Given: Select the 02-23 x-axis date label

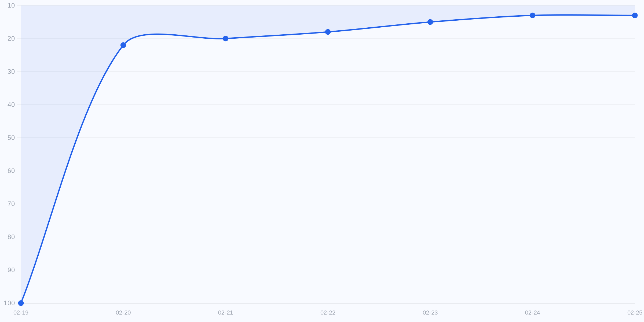Looking at the screenshot, I should coord(430,313).
